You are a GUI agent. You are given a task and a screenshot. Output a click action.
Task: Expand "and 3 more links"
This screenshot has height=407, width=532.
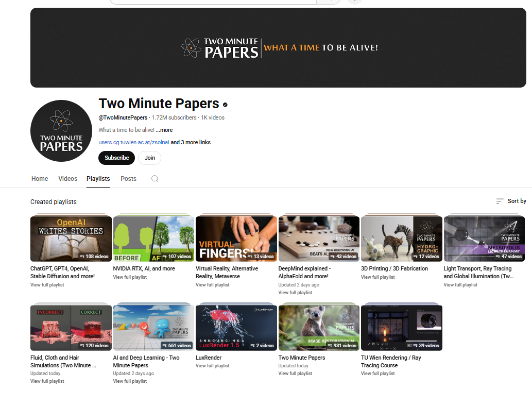click(x=191, y=142)
